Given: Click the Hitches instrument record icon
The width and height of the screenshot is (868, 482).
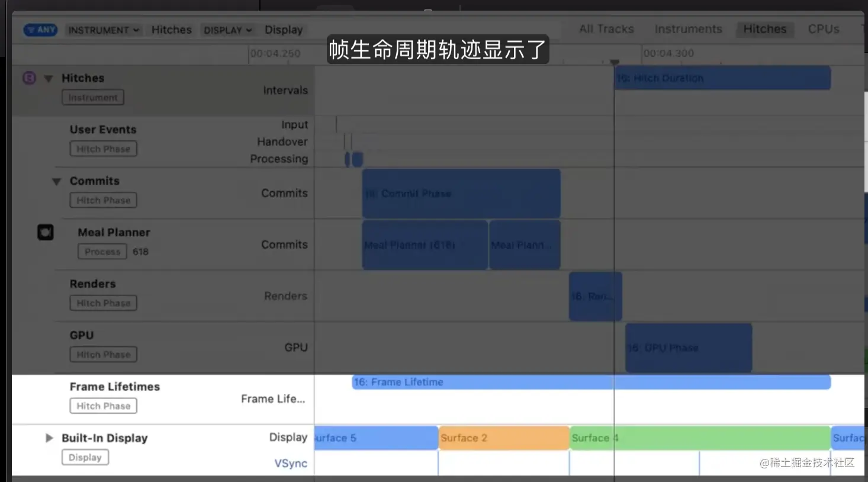Looking at the screenshot, I should point(29,78).
